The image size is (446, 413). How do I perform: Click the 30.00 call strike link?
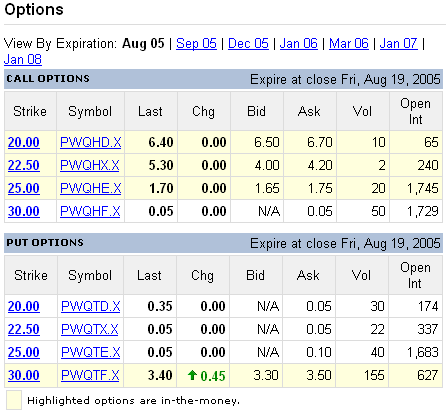(24, 211)
